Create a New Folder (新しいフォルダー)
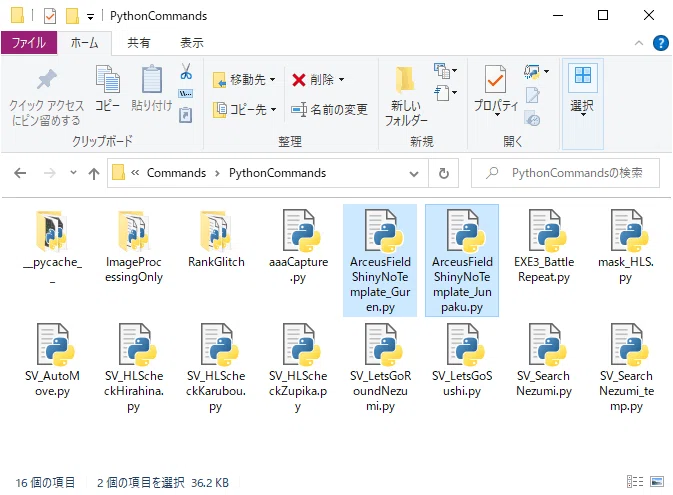The height and width of the screenshot is (495, 673). (405, 95)
